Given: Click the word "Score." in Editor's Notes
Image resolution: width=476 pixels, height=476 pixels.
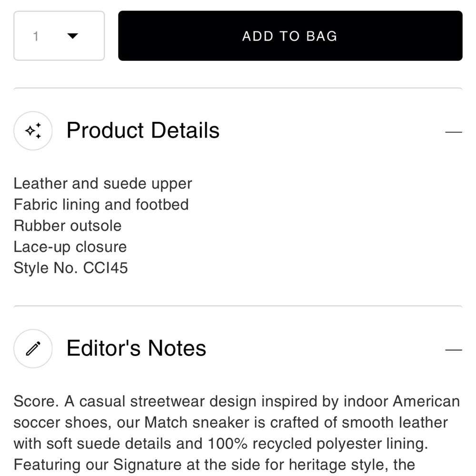Looking at the screenshot, I should point(36,402).
